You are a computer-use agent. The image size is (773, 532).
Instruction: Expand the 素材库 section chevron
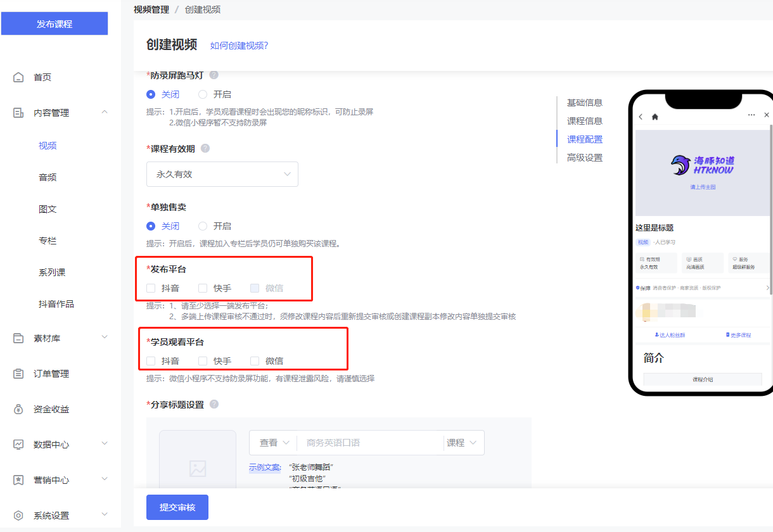[105, 338]
